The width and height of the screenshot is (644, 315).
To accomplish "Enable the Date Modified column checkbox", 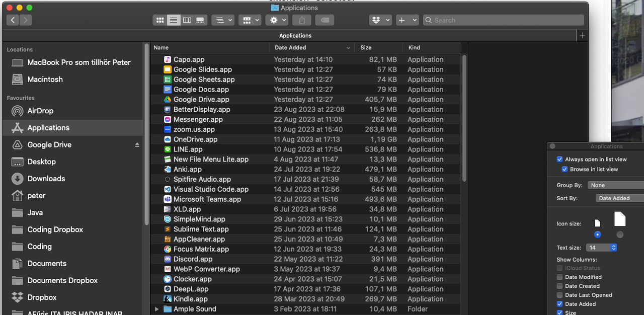I will (x=559, y=277).
